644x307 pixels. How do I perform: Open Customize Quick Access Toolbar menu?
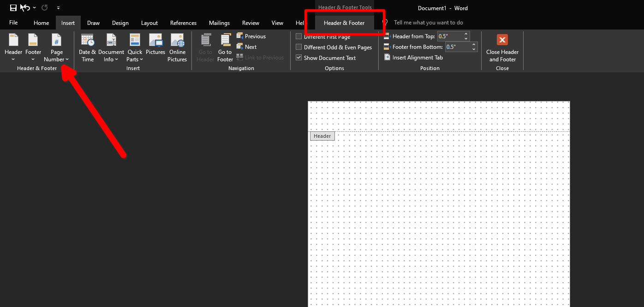[58, 8]
